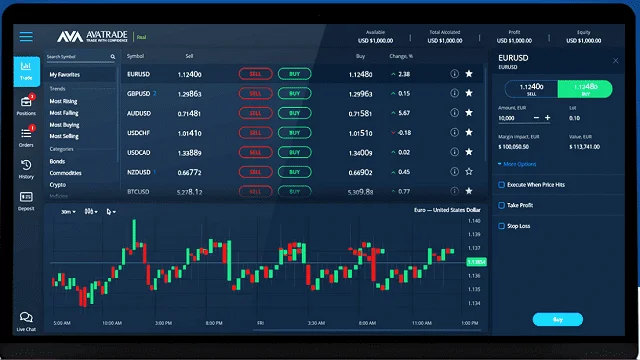Sort by Change % column header
The width and height of the screenshot is (640, 360).
[401, 56]
